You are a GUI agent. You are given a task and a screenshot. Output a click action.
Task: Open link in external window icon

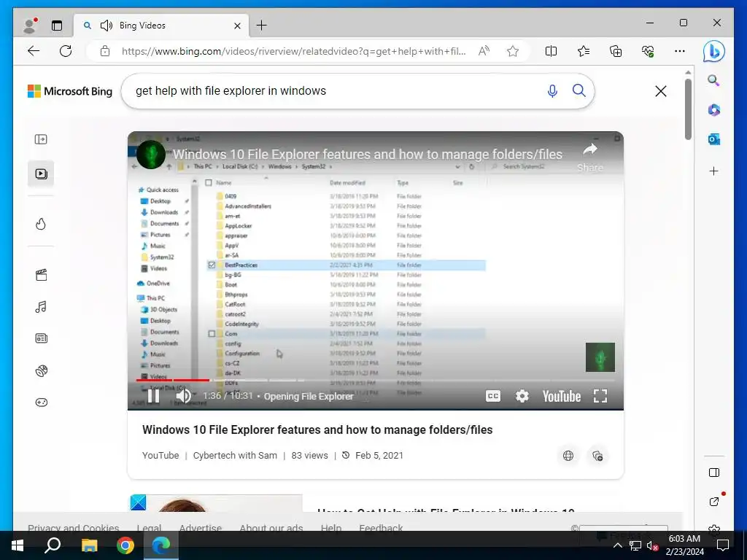coord(713,502)
